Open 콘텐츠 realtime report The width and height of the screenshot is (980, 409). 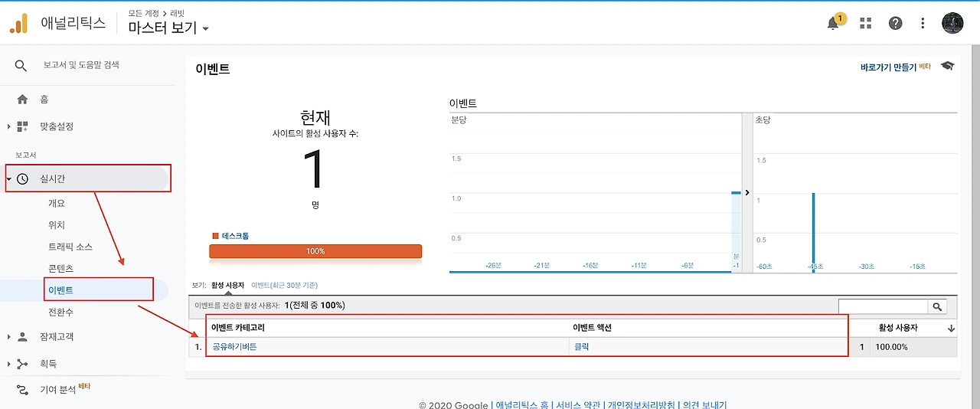(x=61, y=269)
